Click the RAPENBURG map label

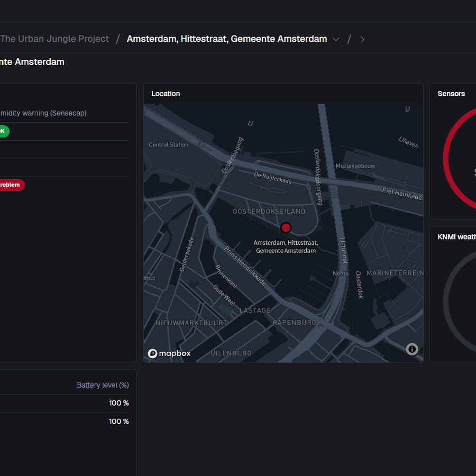coord(295,323)
